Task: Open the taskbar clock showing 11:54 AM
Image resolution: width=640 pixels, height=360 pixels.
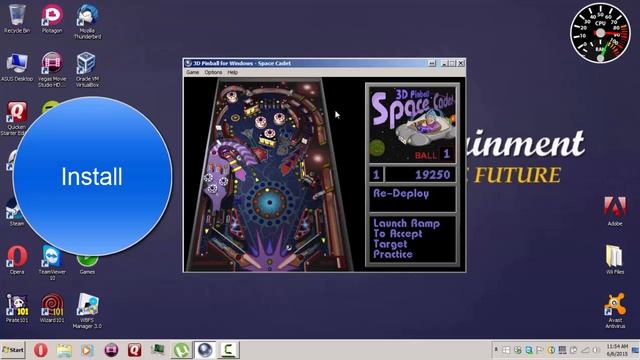Action: pos(617,350)
